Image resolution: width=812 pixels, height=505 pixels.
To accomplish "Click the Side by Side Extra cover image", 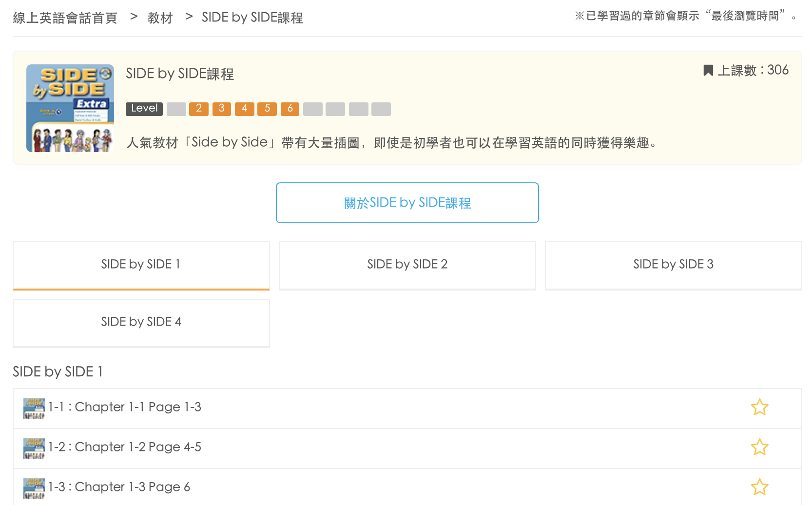I will tap(70, 108).
